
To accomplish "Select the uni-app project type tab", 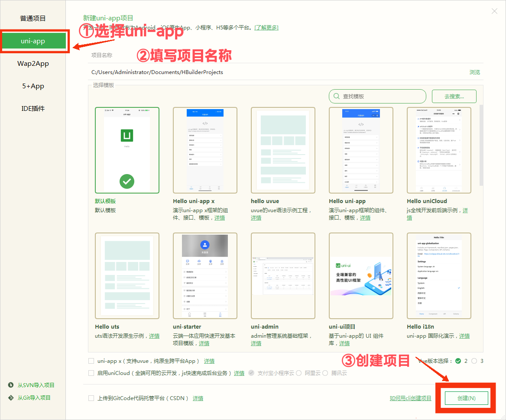I will pyautogui.click(x=33, y=41).
